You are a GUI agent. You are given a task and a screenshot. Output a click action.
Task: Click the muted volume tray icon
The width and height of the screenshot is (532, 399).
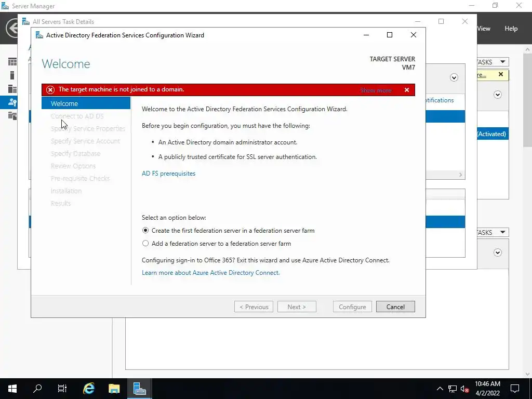click(465, 389)
